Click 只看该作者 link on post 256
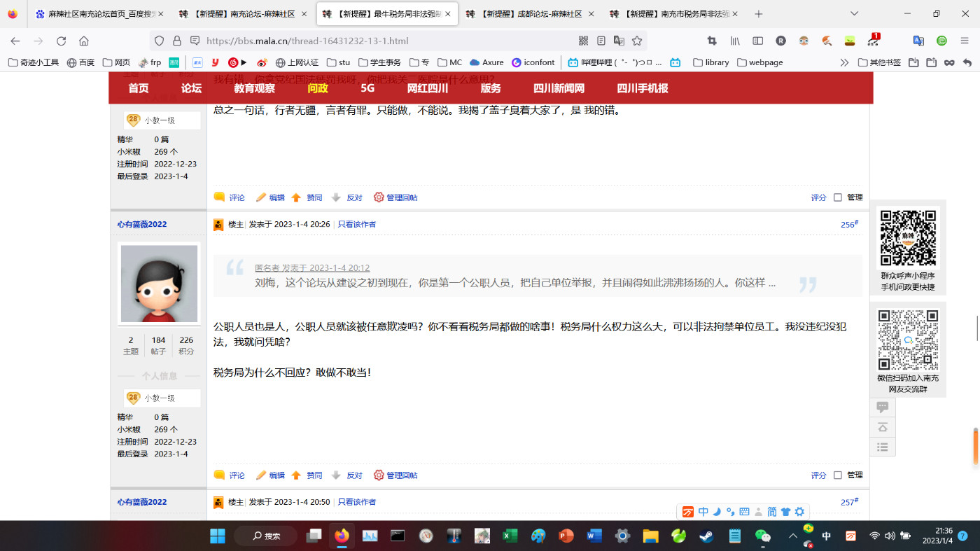The height and width of the screenshot is (551, 980). (x=356, y=225)
